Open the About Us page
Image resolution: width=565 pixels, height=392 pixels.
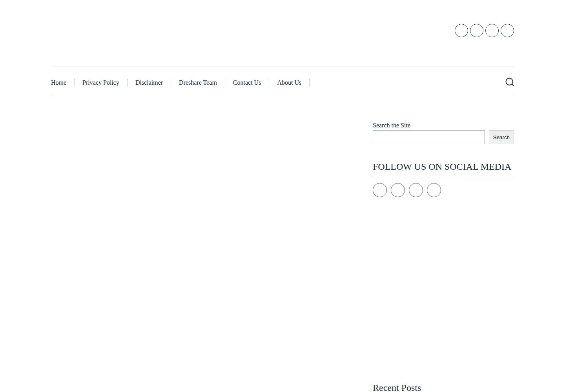pyautogui.click(x=289, y=83)
